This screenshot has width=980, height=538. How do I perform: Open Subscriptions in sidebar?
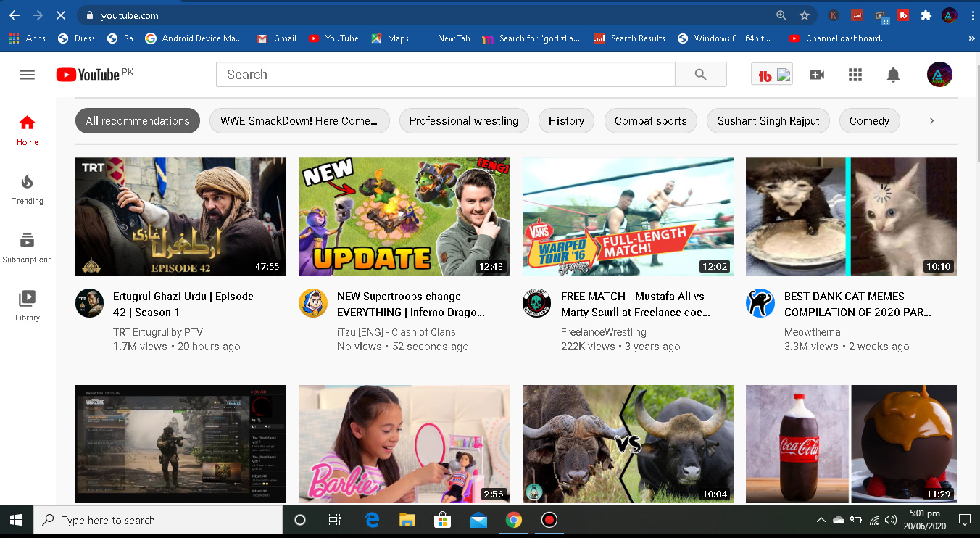(x=28, y=248)
